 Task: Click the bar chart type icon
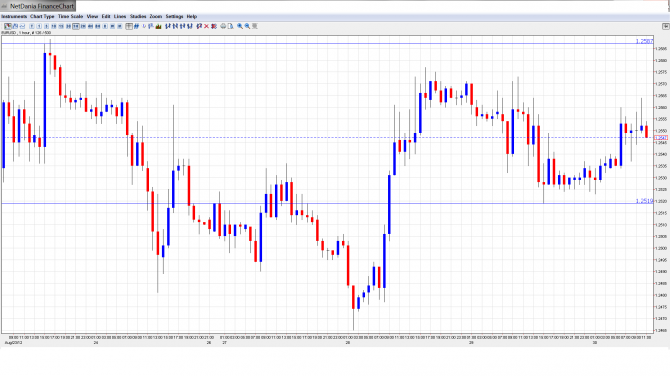[15, 26]
